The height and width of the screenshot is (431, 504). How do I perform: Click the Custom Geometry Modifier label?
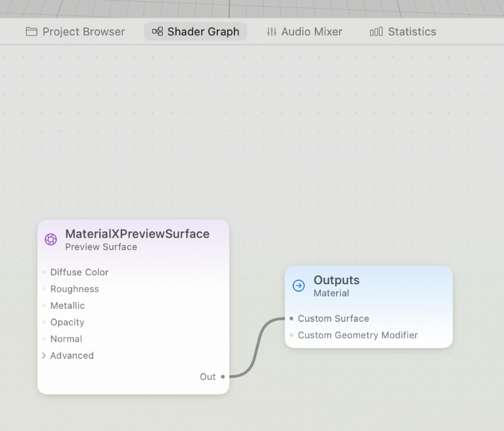pos(358,335)
